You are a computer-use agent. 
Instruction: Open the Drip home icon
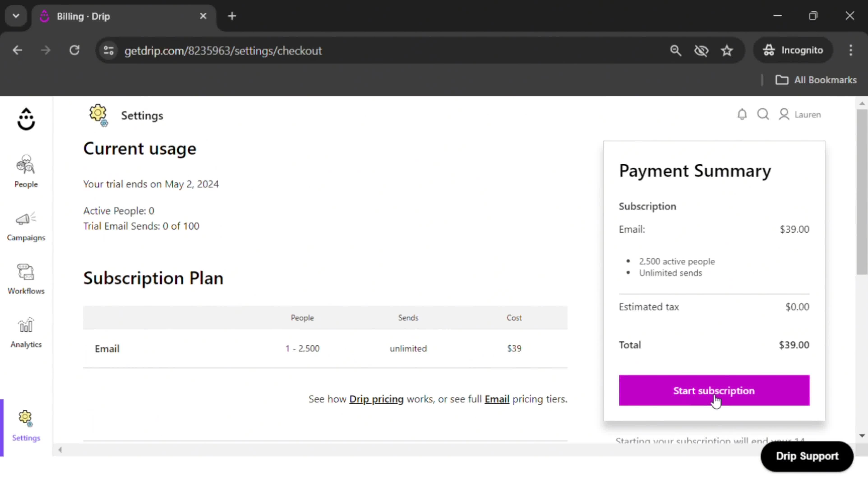[x=26, y=118]
